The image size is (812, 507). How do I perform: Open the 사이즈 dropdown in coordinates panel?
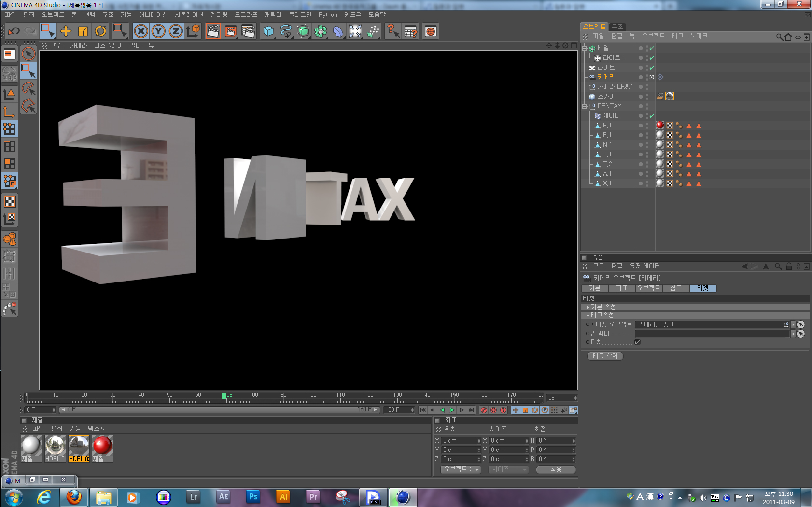508,469
